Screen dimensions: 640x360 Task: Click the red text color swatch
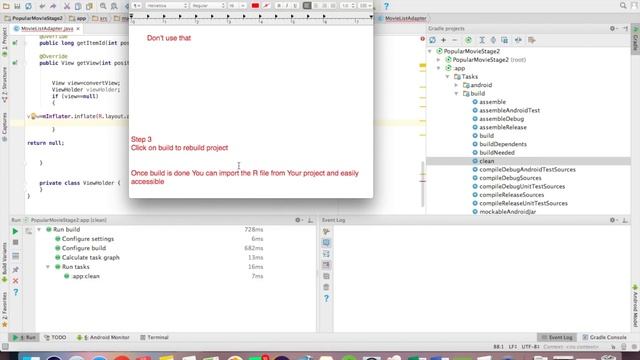255,6
